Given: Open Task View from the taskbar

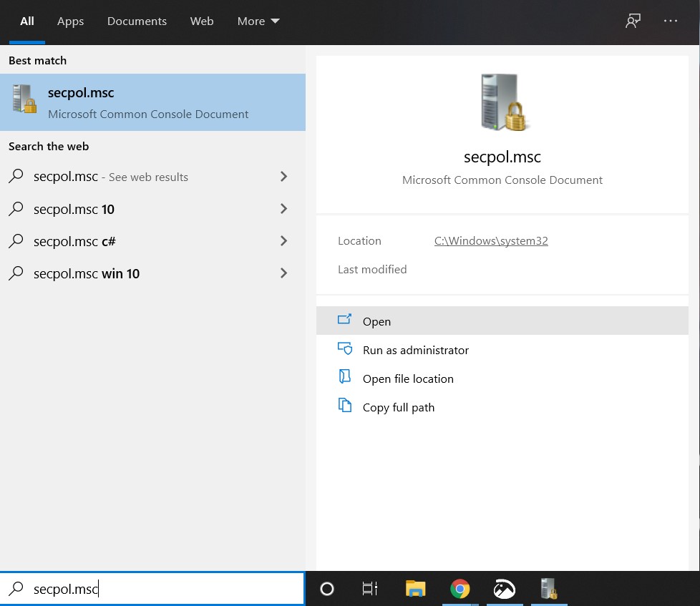Looking at the screenshot, I should pyautogui.click(x=369, y=589).
